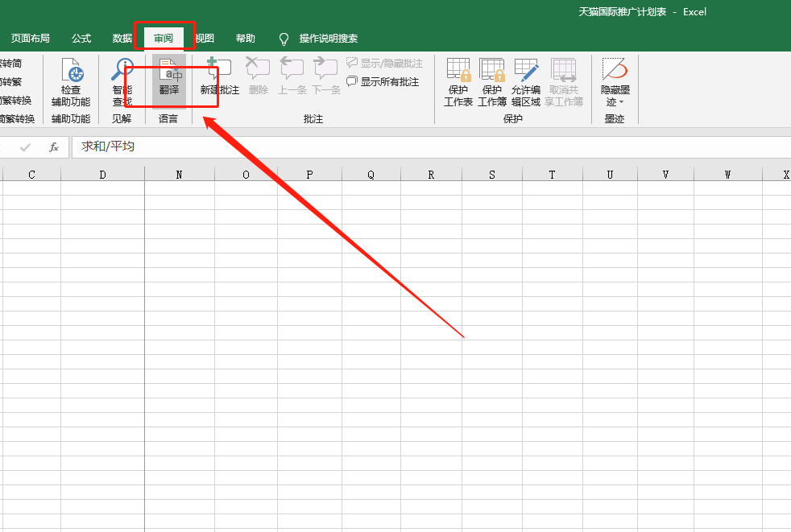Click the 页面布局 (Page Layout) tab
The image size is (791, 532).
click(31, 39)
